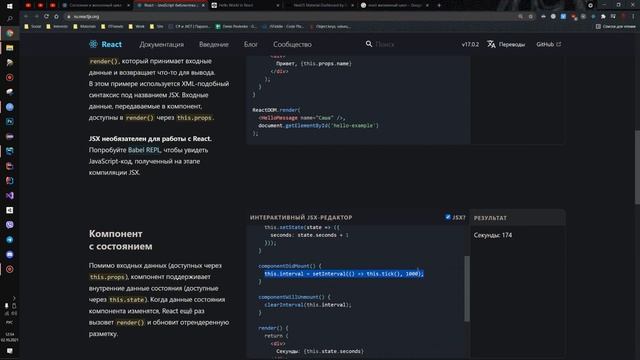Open a new browser tab with plus button
The height and width of the screenshot is (360, 640).
pyautogui.click(x=439, y=5)
